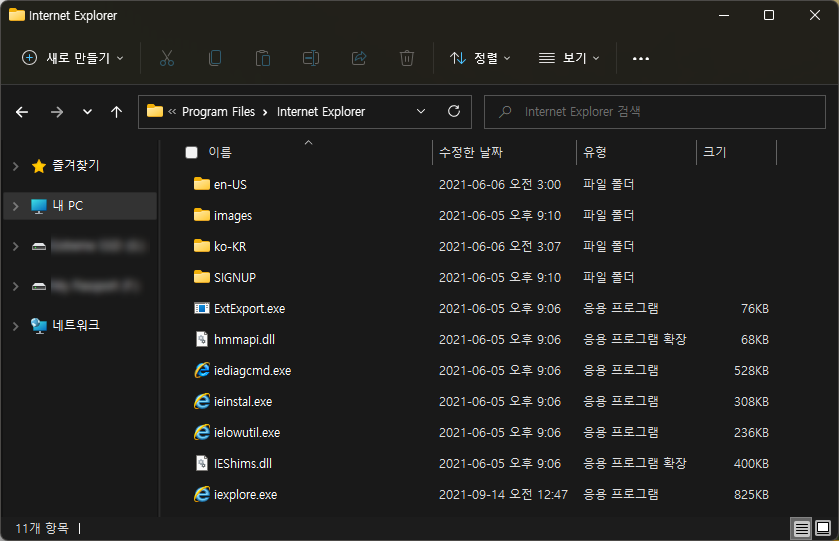Go forward with the right arrow
Viewport: 839px width, 541px height.
coord(57,112)
